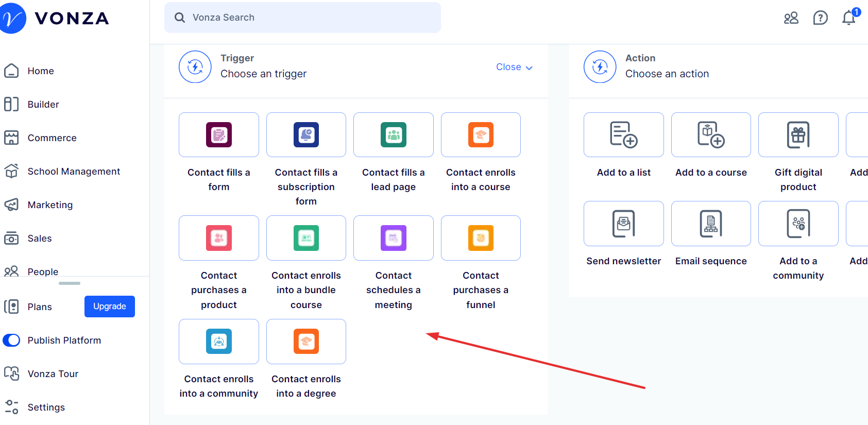
Task: Click the people icon in the top bar
Action: pyautogui.click(x=791, y=18)
